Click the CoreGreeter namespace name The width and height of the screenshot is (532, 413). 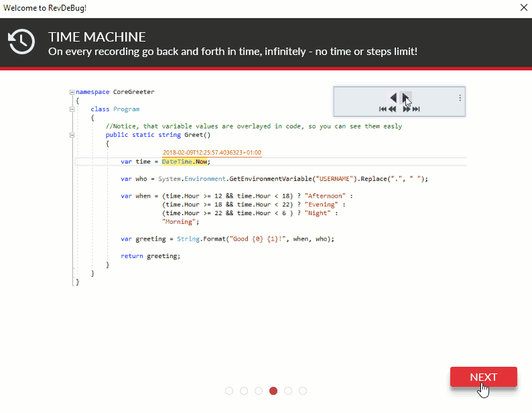pos(134,92)
